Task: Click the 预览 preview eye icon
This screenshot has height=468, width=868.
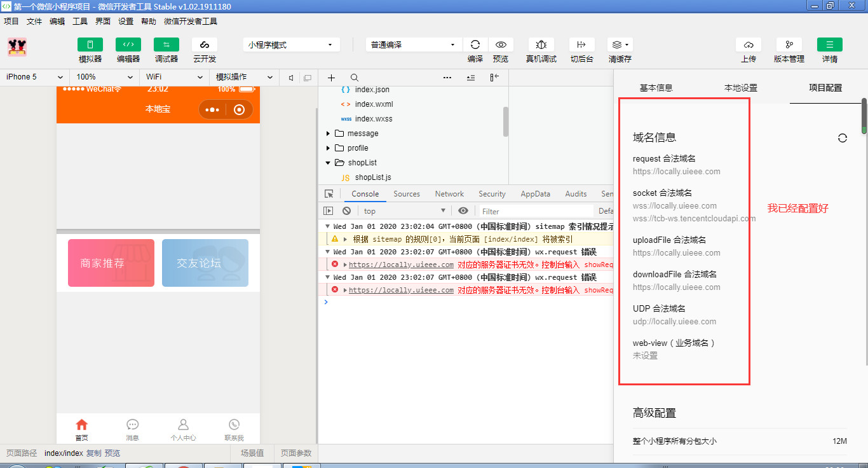Action: click(x=501, y=45)
